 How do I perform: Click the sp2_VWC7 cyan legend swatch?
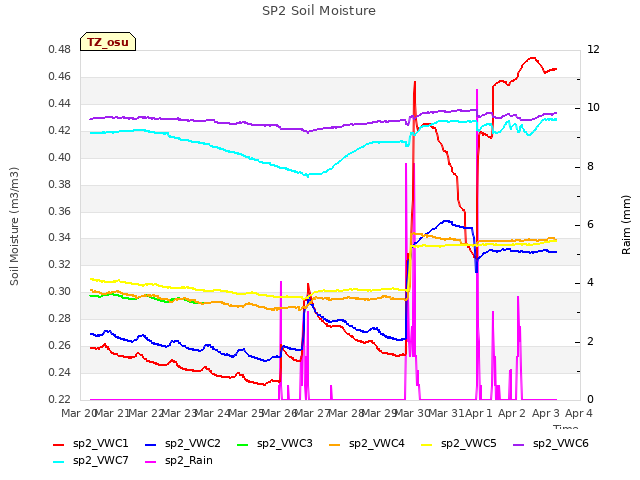(x=59, y=462)
